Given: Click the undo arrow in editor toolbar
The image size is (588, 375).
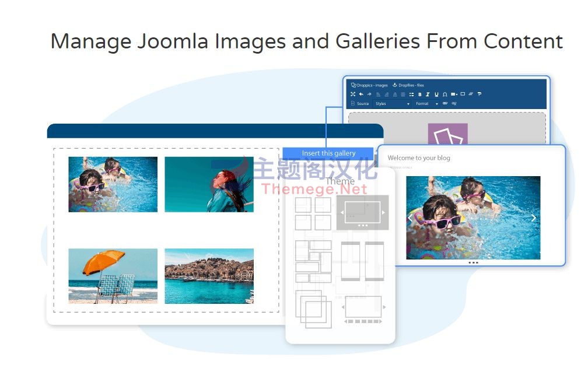Looking at the screenshot, I should point(361,94).
